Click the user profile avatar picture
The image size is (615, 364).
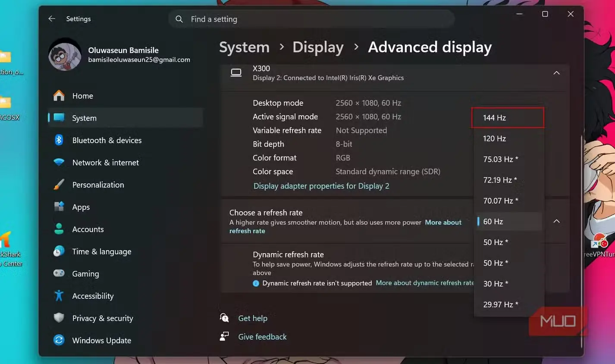point(65,55)
